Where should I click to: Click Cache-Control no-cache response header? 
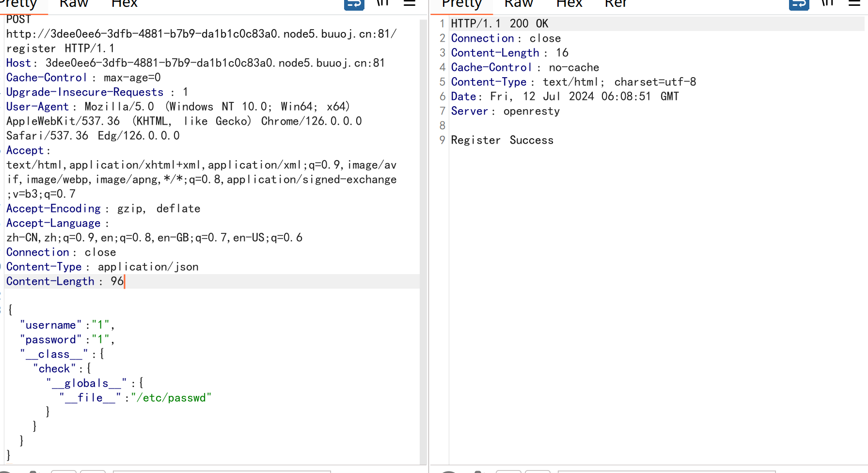[525, 67]
